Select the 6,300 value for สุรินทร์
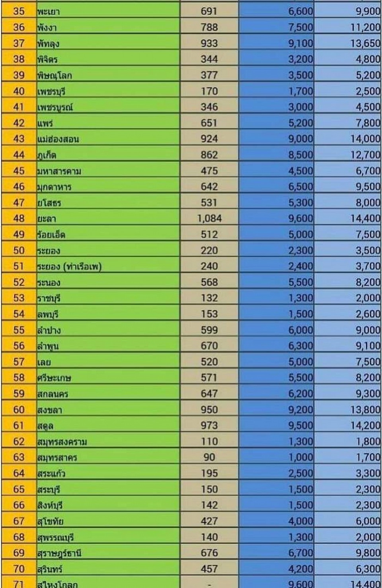382x588 pixels. tap(347, 569)
